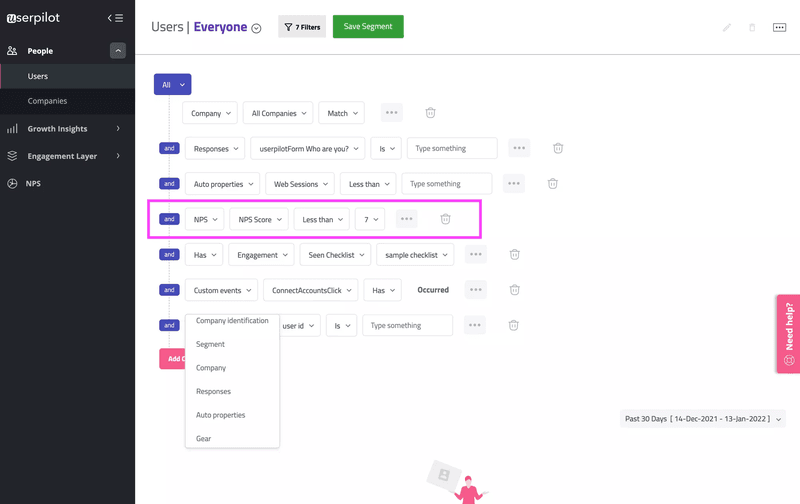Open options dots for Responses row
Screen dimensions: 800x504
tap(519, 148)
